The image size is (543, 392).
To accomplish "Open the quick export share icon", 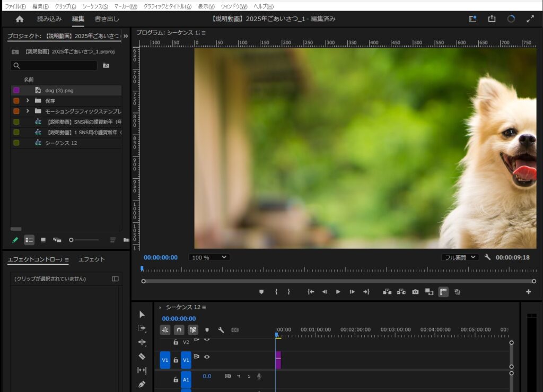I will 492,19.
